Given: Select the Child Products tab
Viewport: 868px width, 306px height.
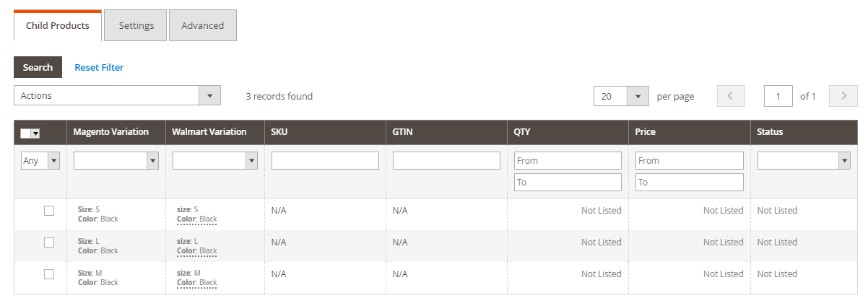Looking at the screenshot, I should click(x=58, y=25).
